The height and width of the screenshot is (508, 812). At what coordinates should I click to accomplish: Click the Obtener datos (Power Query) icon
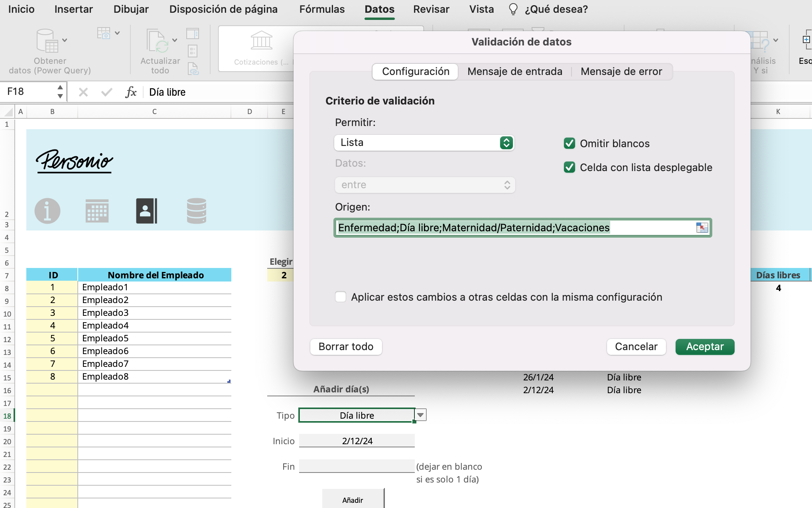click(47, 40)
